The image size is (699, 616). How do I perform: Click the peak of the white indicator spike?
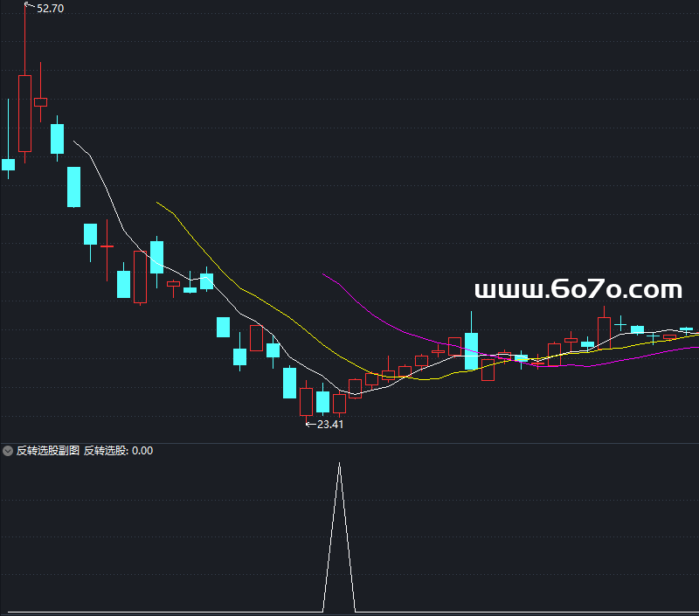[340, 464]
